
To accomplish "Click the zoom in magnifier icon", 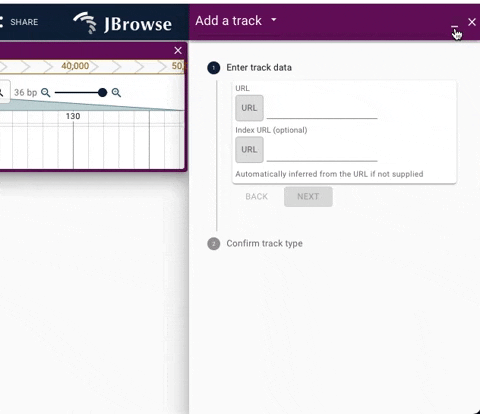I will pos(116,93).
